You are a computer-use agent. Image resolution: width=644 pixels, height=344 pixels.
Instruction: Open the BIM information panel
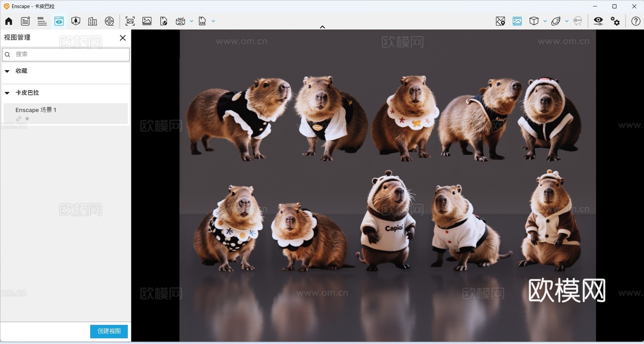(x=42, y=21)
